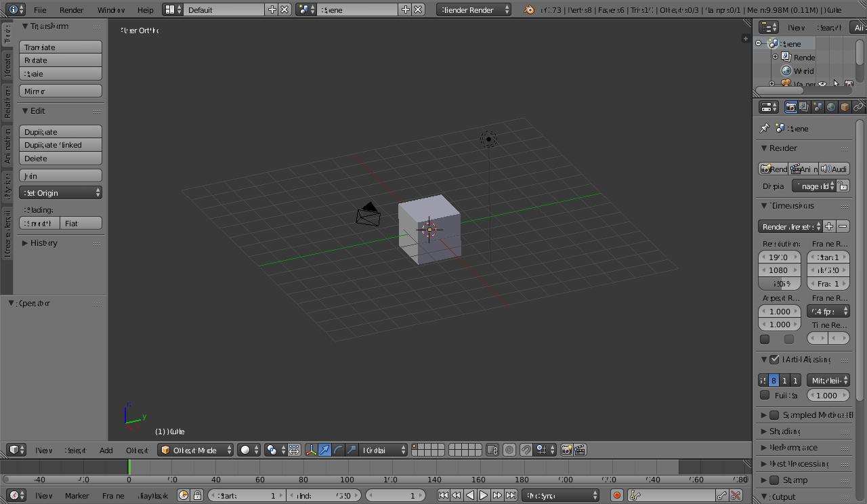Add a new scene with plus button
867x504 pixels.
click(x=405, y=9)
